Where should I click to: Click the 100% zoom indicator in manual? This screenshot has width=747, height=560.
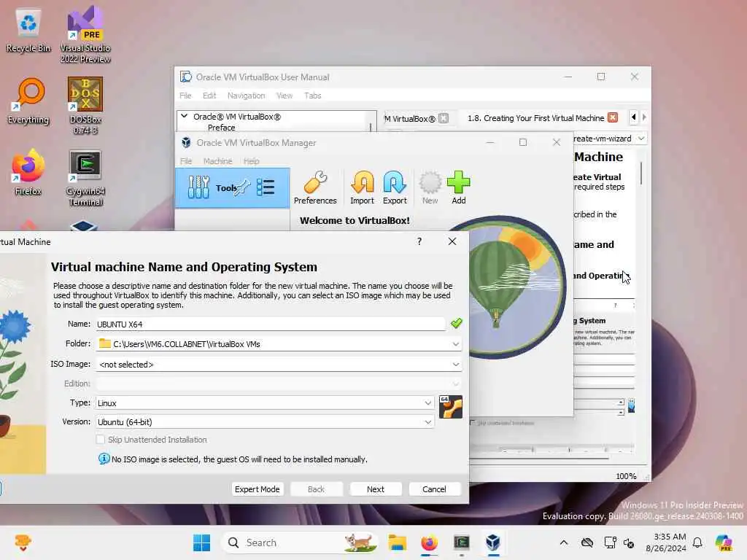coord(625,475)
